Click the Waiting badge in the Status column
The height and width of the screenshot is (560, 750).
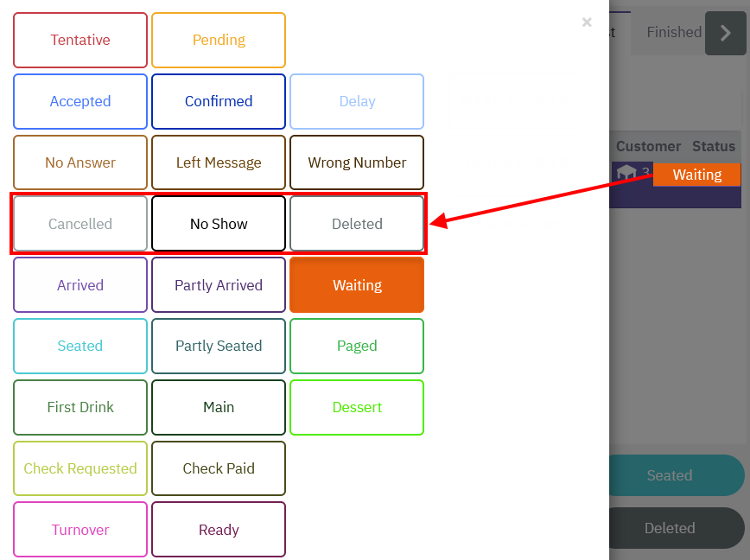pos(696,175)
